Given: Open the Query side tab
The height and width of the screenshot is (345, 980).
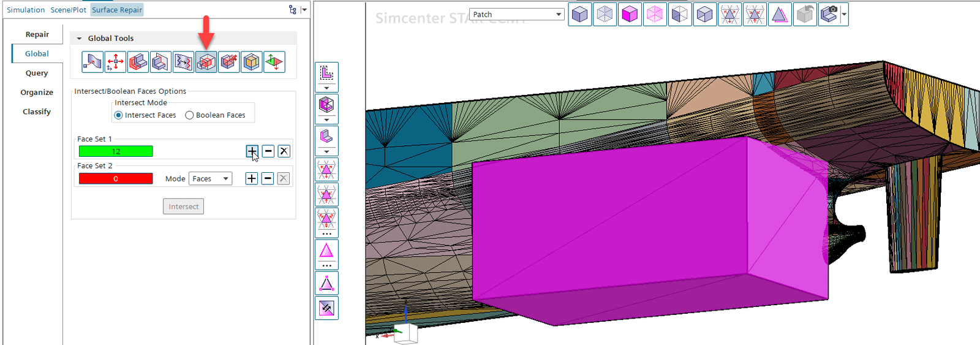Looking at the screenshot, I should click(37, 73).
